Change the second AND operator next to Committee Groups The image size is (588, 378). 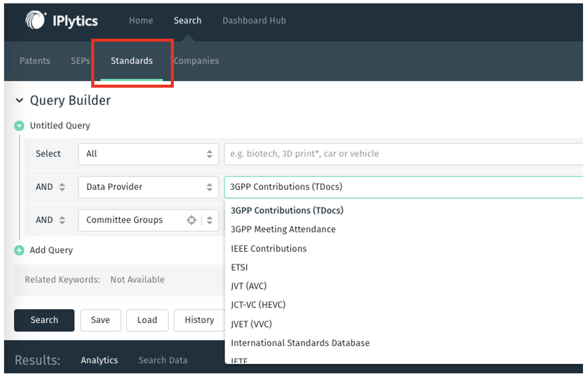tap(62, 220)
